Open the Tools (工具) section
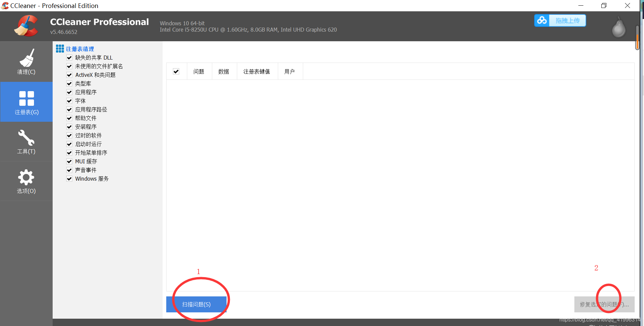 click(26, 142)
